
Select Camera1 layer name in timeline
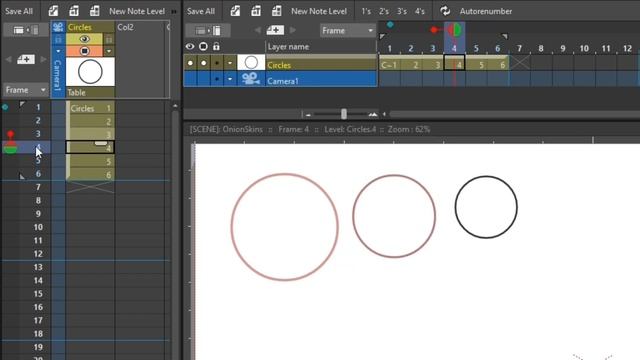283,81
